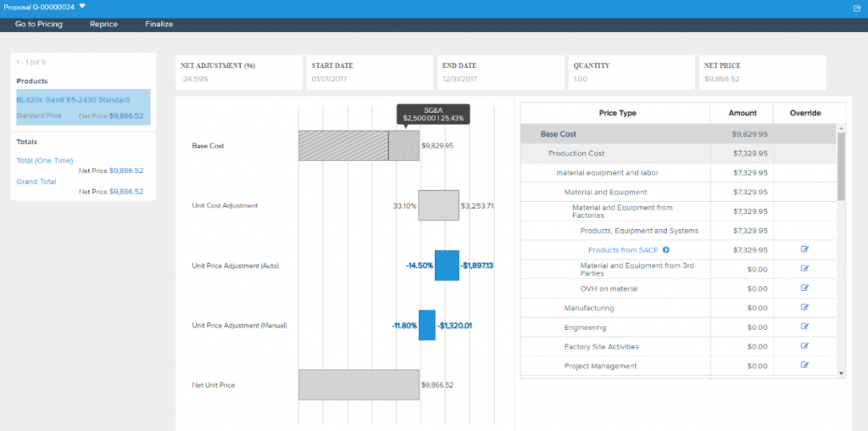This screenshot has height=431, width=868.
Task: Click the Total (One Time) link
Action: point(45,160)
